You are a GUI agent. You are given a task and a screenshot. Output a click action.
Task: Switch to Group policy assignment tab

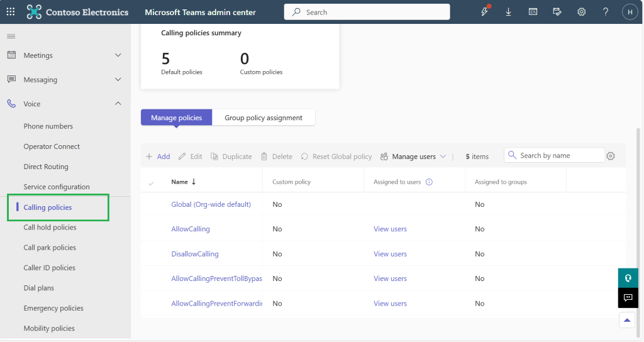pyautogui.click(x=264, y=118)
